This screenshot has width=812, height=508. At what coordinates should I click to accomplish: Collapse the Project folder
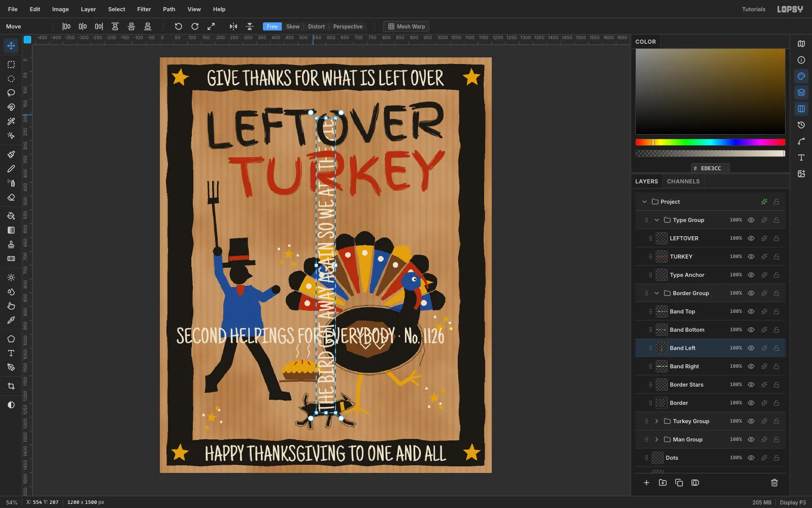click(645, 202)
